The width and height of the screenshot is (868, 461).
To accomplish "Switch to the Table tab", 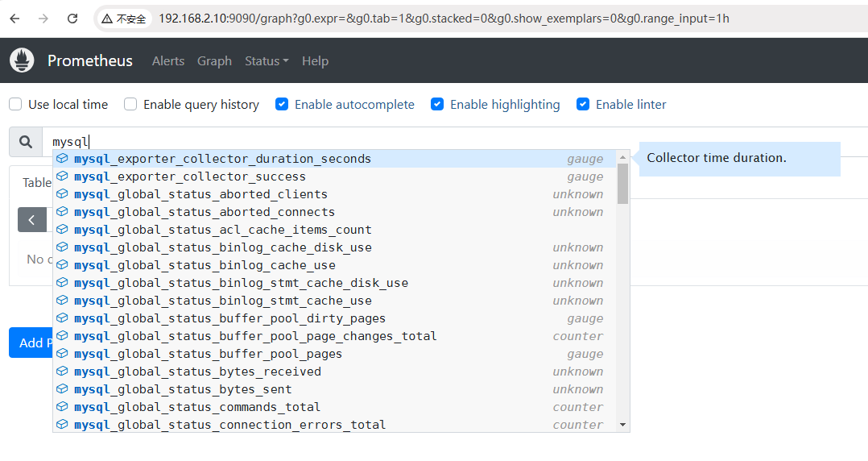I will [36, 182].
